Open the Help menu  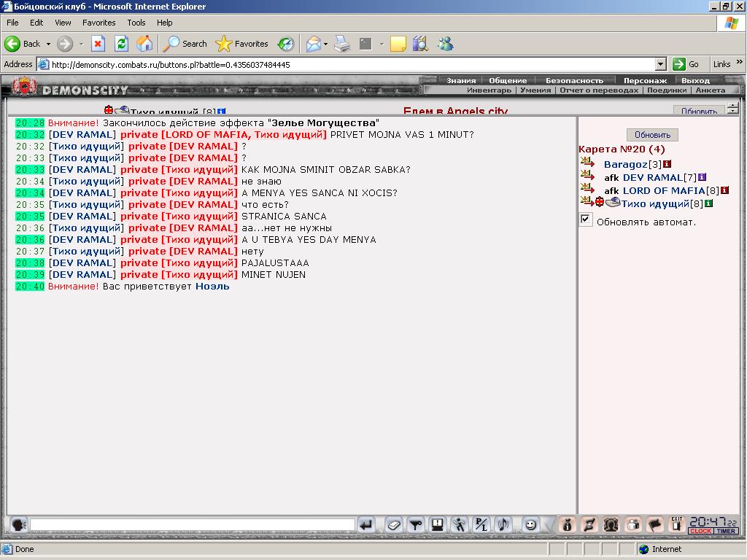point(164,23)
